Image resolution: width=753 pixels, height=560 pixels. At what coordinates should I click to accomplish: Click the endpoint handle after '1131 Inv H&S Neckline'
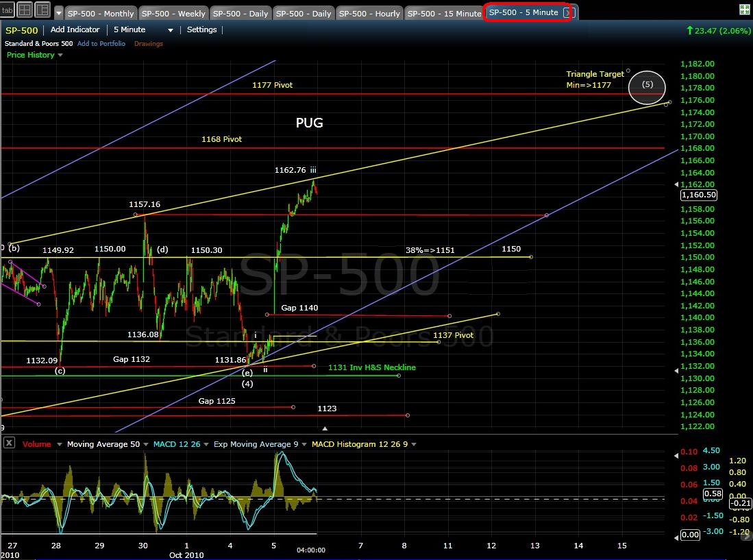coord(399,376)
